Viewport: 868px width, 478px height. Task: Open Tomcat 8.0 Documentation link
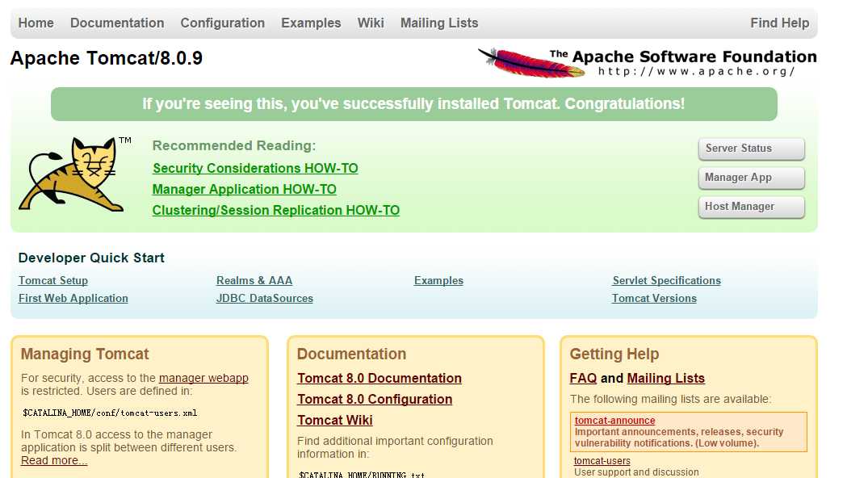[x=379, y=379]
